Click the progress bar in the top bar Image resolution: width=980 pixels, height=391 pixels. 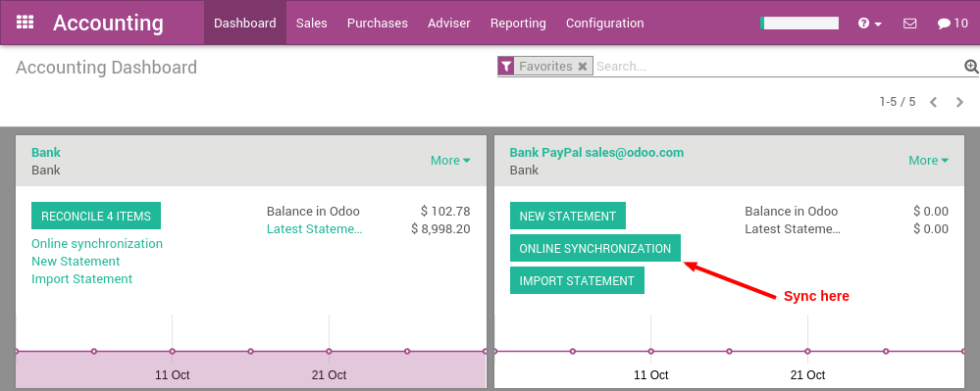(799, 24)
